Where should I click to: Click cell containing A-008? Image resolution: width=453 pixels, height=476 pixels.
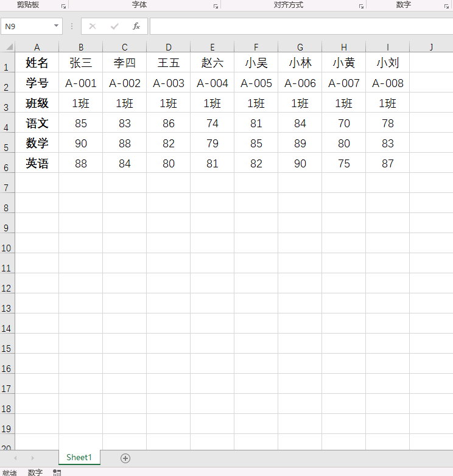[388, 83]
